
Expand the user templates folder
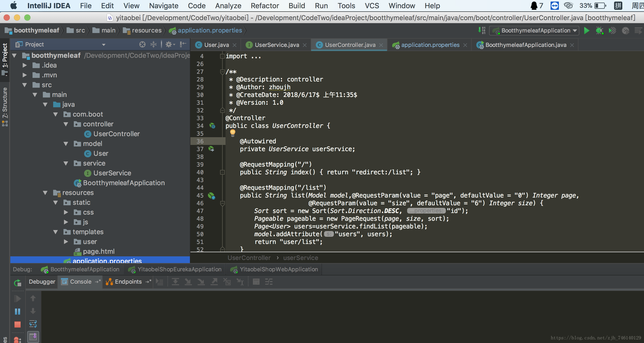tap(66, 242)
